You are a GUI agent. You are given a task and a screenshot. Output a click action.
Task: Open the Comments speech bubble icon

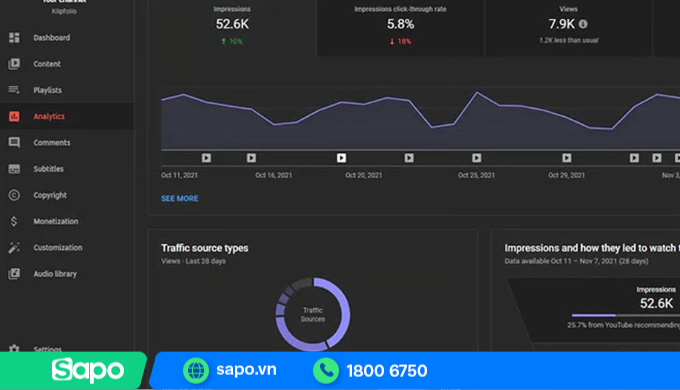pyautogui.click(x=14, y=142)
